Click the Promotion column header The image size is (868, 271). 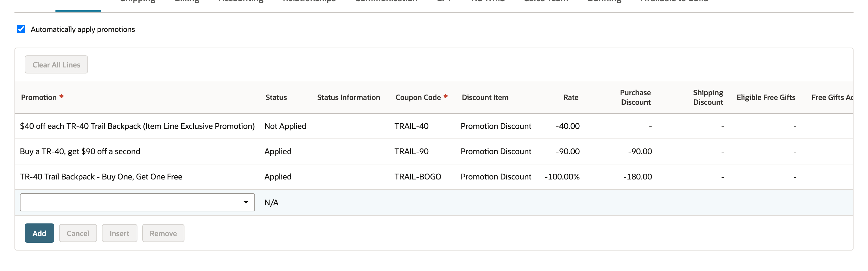[39, 98]
